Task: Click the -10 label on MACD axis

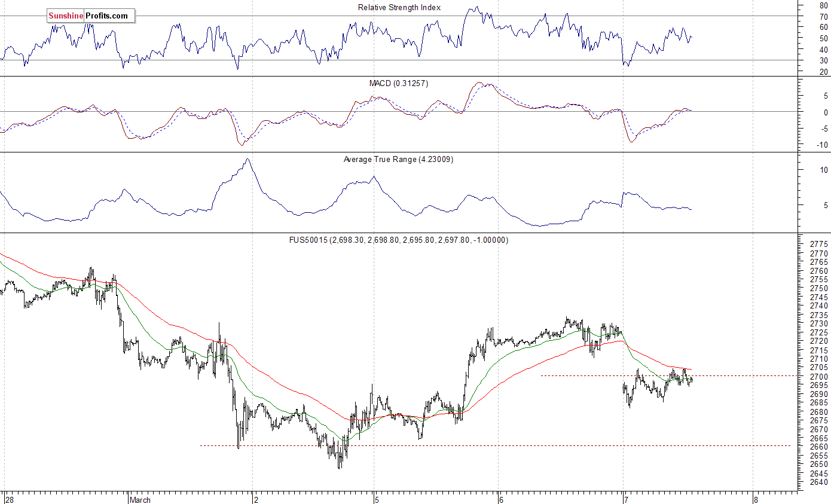Action: (x=823, y=145)
